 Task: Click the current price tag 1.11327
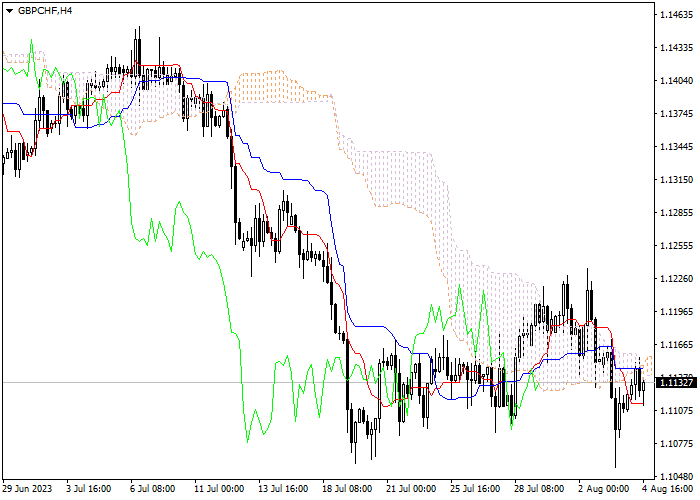click(x=676, y=383)
